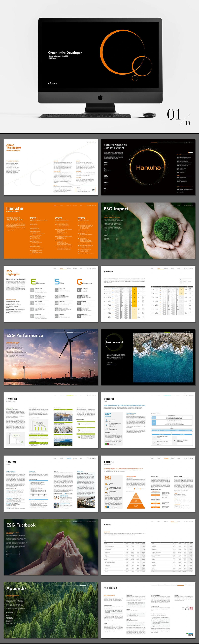Image resolution: width=199 pixels, height=644 pixels.
Task: Open the ESG Factbook page thumbnail
Action: click(51, 547)
